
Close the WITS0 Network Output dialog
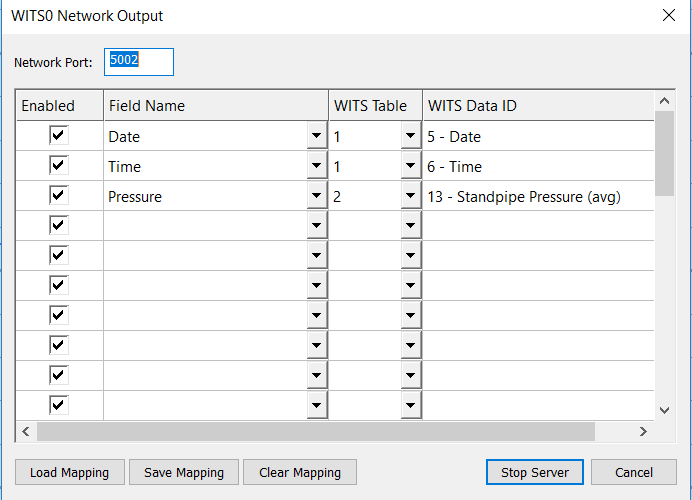point(668,15)
